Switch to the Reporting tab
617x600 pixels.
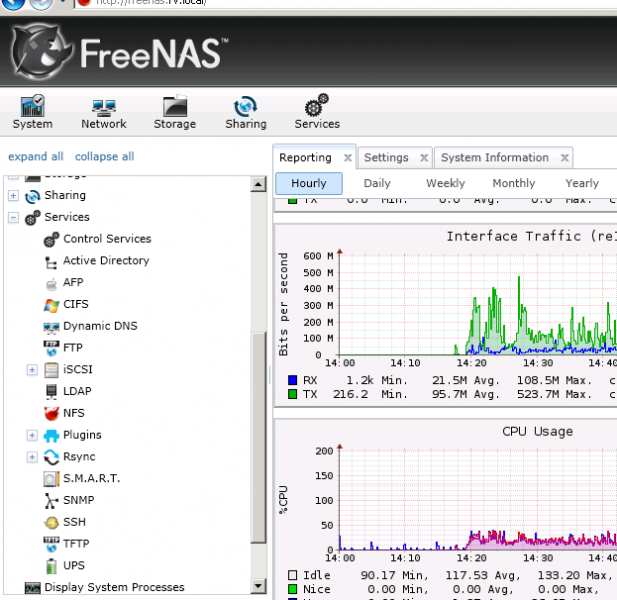tap(305, 158)
